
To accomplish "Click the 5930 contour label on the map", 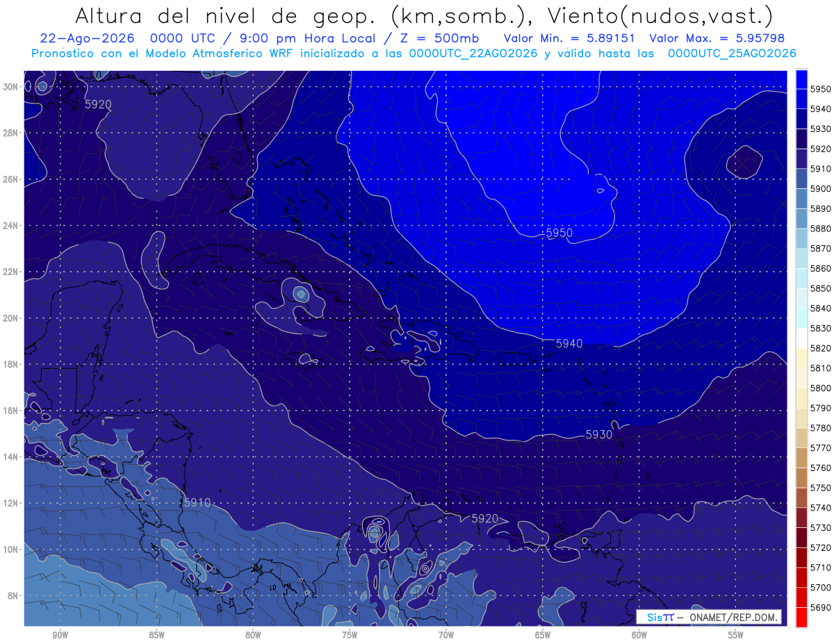I will point(598,434).
